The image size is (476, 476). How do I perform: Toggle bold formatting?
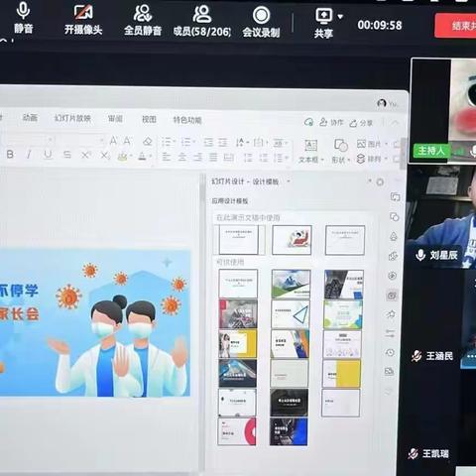[x=10, y=154]
